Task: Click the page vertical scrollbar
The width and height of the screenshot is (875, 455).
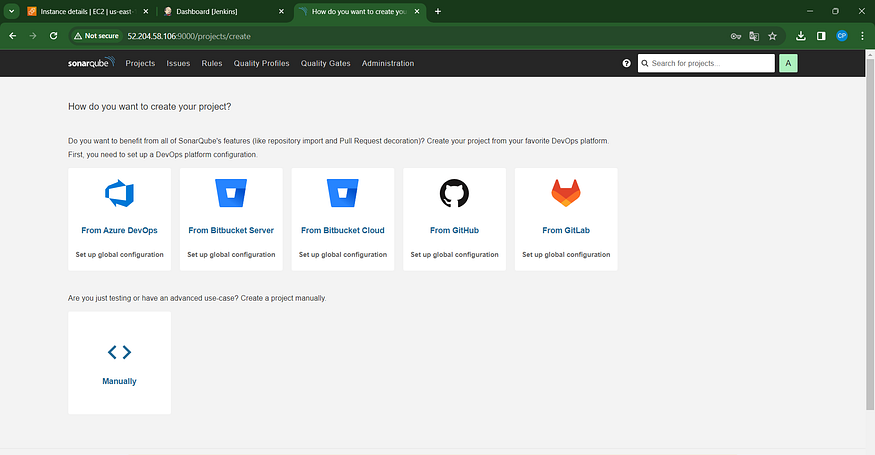Action: pos(870,234)
